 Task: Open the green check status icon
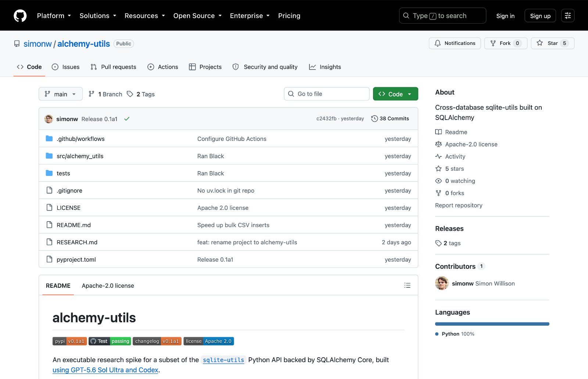(x=127, y=119)
